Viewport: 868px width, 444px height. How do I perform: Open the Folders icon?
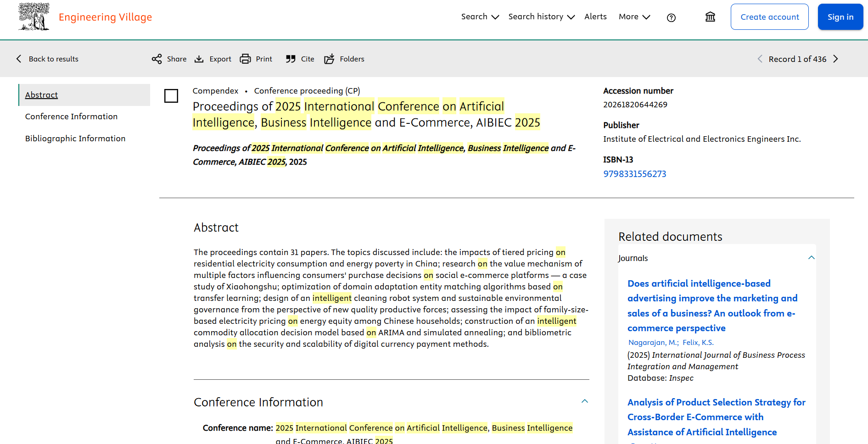pyautogui.click(x=329, y=59)
